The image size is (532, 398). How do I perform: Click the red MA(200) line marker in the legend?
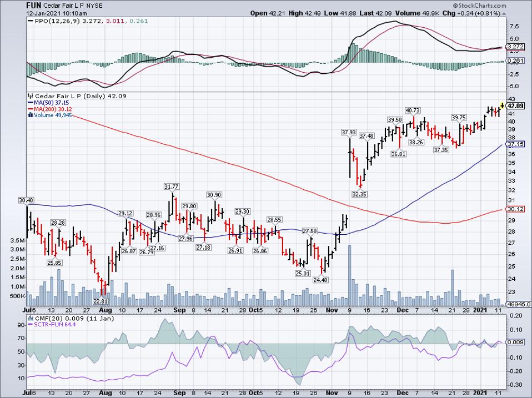click(x=30, y=109)
